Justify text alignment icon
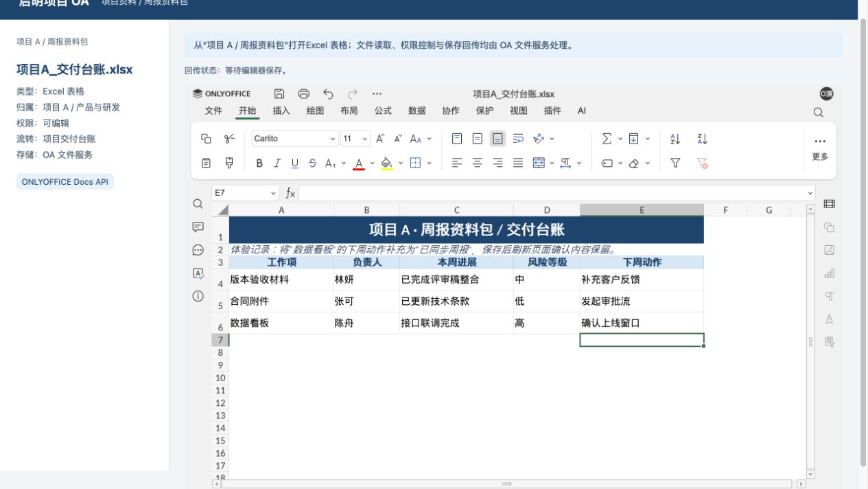The width and height of the screenshot is (868, 489). point(518,163)
